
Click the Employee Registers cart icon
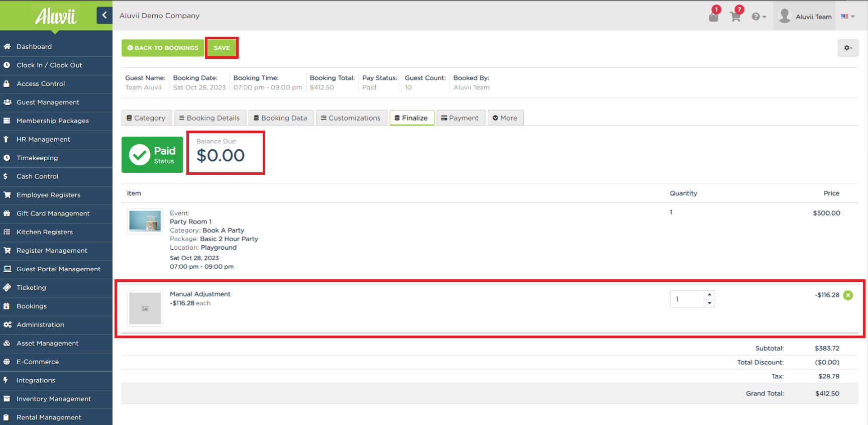(x=7, y=195)
